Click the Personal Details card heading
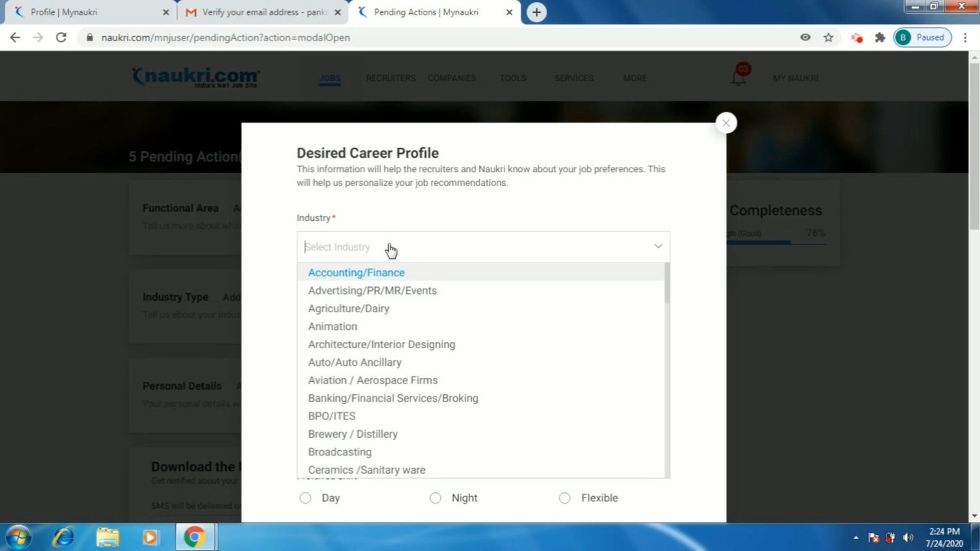 point(182,386)
